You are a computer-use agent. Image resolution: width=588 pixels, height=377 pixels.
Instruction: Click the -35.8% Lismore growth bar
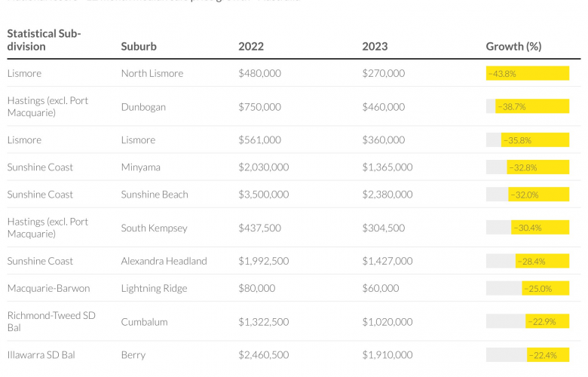click(534, 140)
